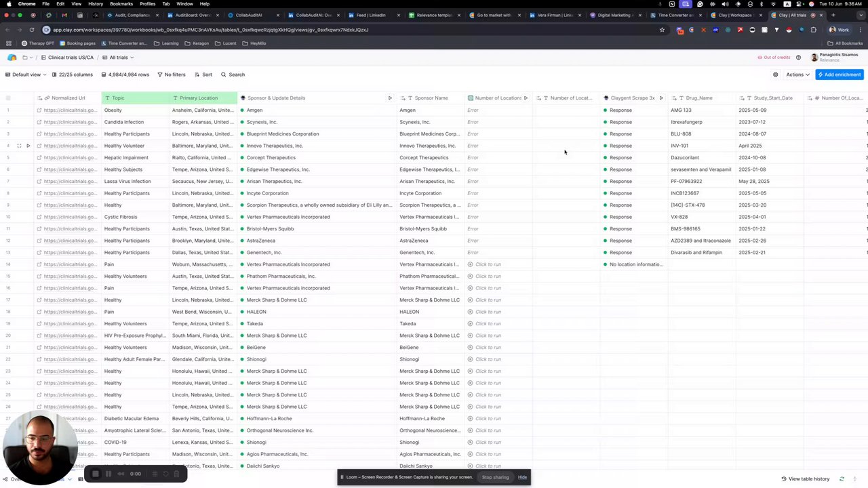Select the Primary Location column header
The height and width of the screenshot is (488, 868).
point(203,98)
